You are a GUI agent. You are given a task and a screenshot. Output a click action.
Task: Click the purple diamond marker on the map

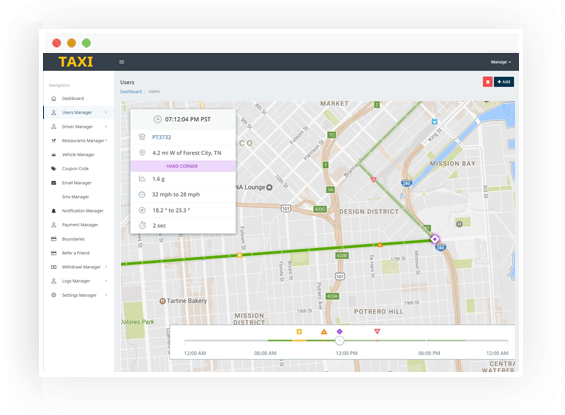click(x=435, y=239)
